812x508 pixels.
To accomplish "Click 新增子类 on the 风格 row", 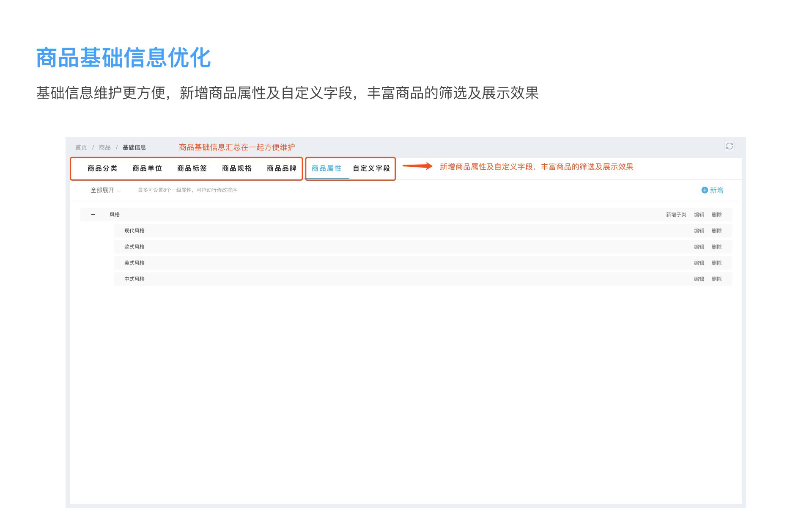I will pos(676,215).
